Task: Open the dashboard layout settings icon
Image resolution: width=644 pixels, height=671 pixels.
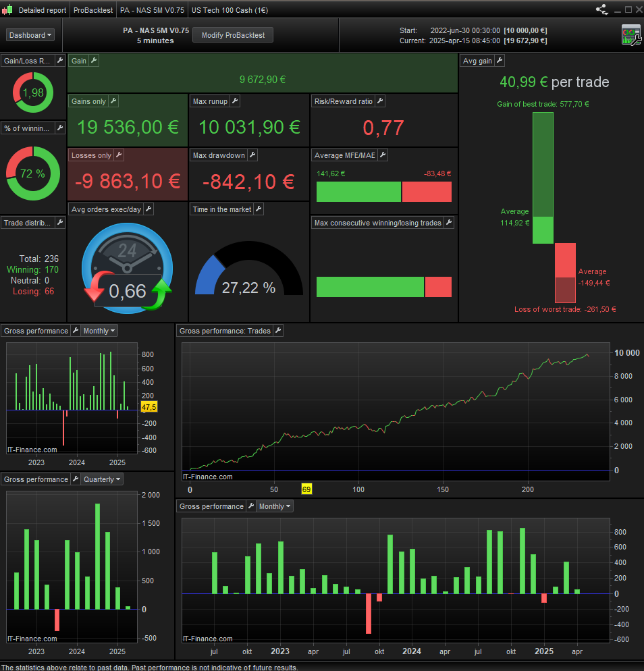Action: point(631,35)
